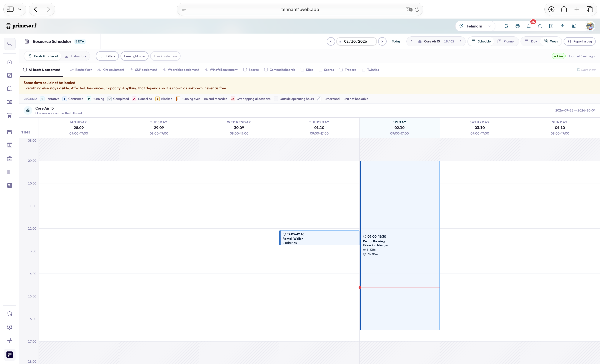Screen dimensions: 600x364
Task: Open the shopping cart sidebar icon
Action: coord(9,116)
